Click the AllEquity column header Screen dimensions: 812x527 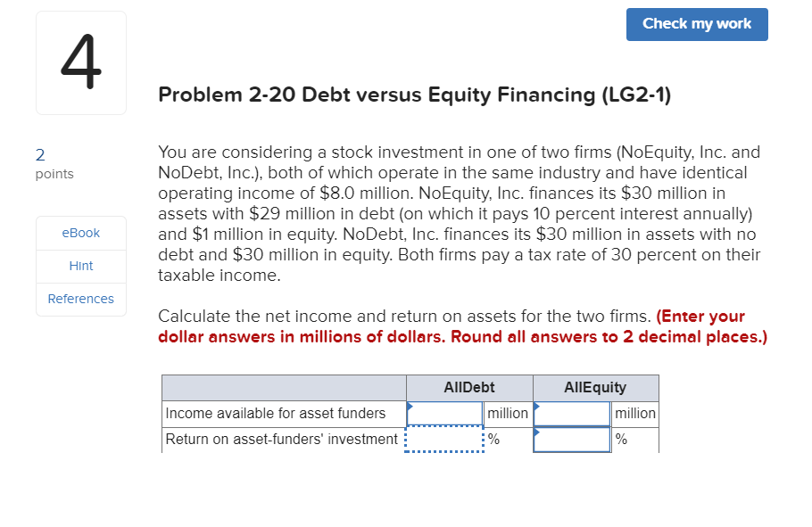click(x=594, y=387)
